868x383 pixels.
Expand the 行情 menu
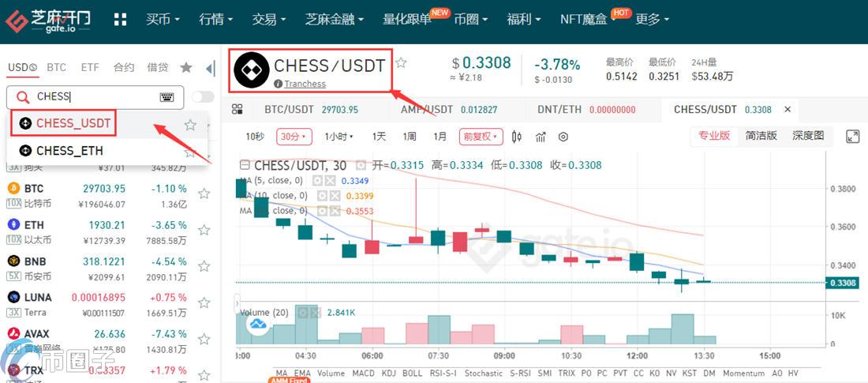pos(216,20)
